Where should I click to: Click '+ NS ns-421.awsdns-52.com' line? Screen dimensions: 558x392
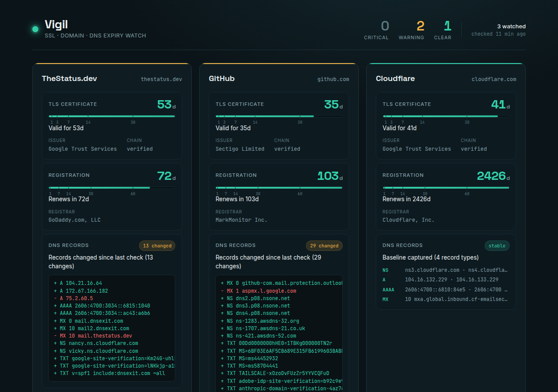(x=259, y=336)
